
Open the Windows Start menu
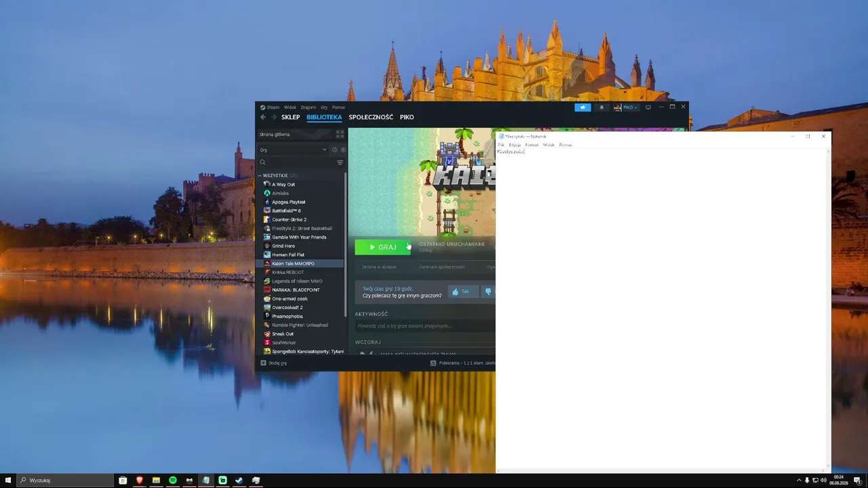[x=7, y=480]
